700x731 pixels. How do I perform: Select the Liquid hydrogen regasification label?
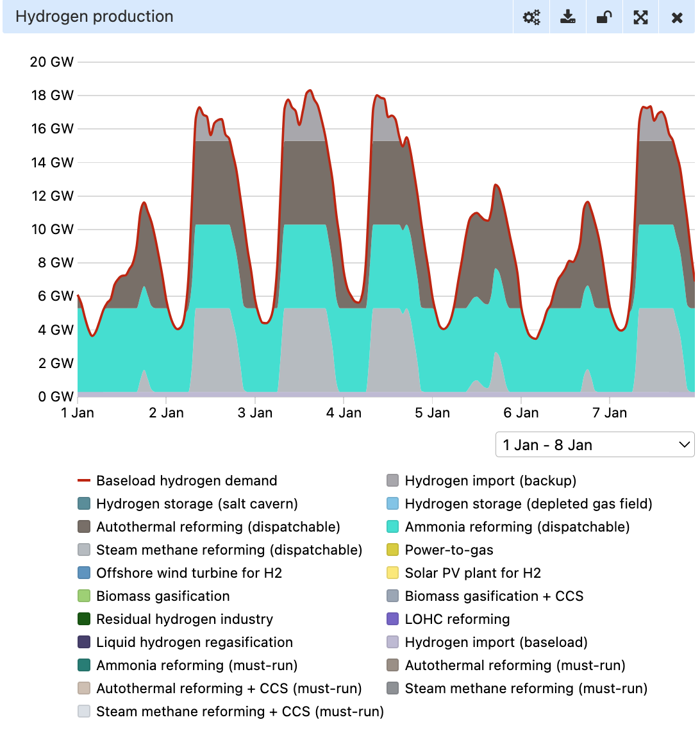194,642
